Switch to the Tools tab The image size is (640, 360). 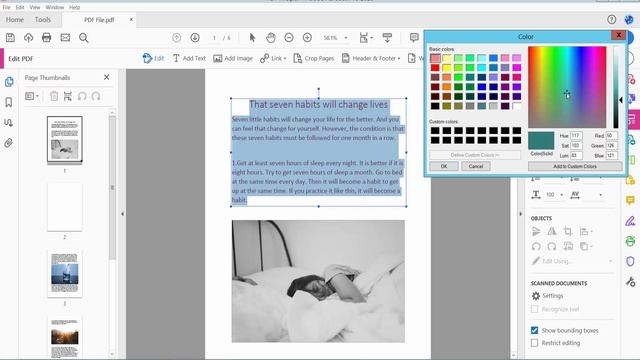(x=42, y=20)
